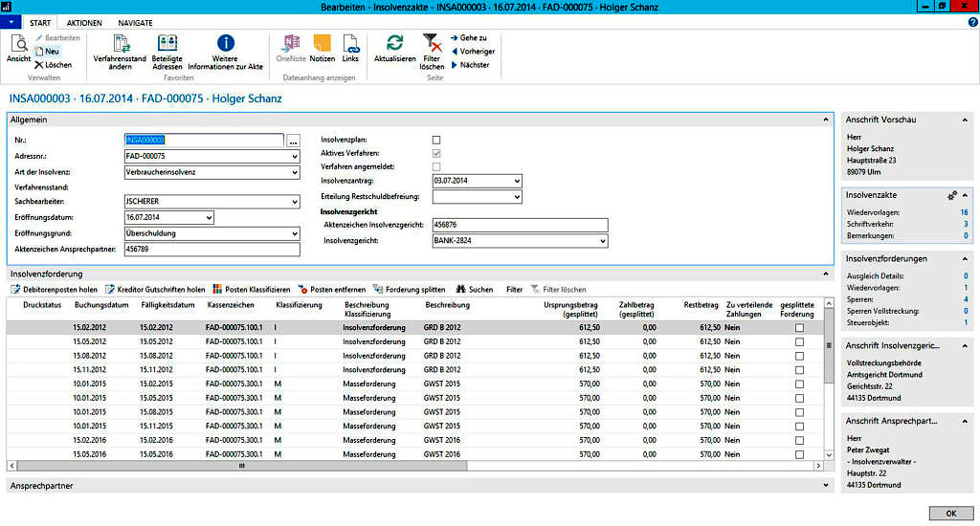Open Beteiligte Adressen from the ribbon
980x526 pixels.
[167, 43]
